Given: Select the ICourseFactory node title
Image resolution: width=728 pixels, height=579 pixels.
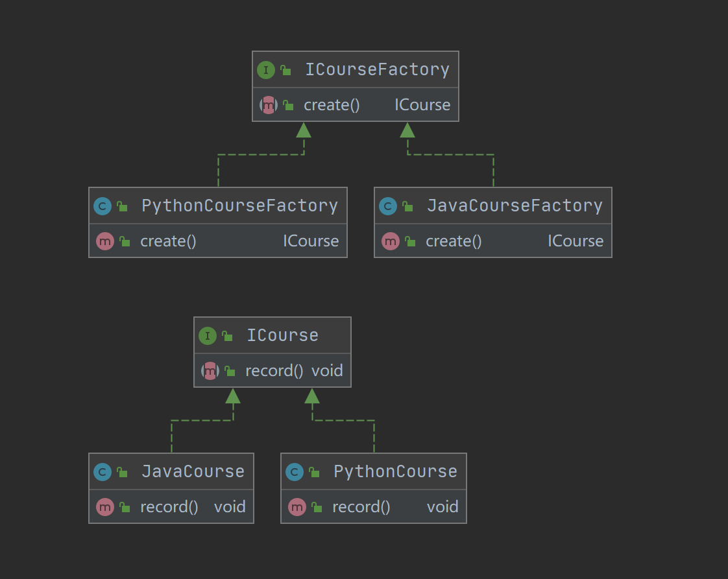Looking at the screenshot, I should click(377, 70).
